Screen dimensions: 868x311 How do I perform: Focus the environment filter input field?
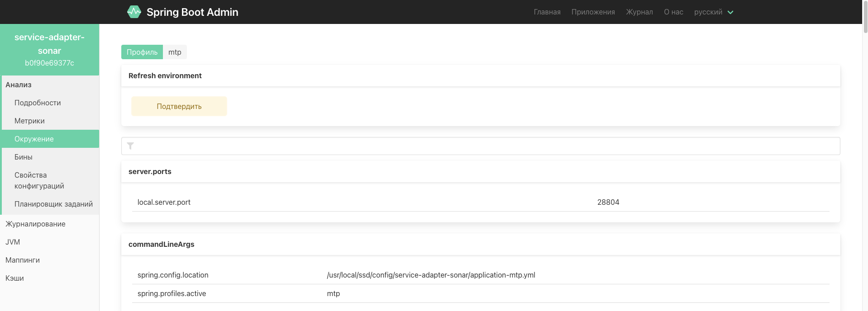(x=481, y=146)
